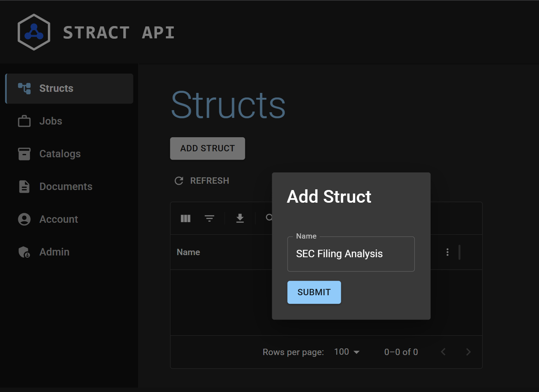Navigate to Documents in the sidebar

click(x=69, y=186)
